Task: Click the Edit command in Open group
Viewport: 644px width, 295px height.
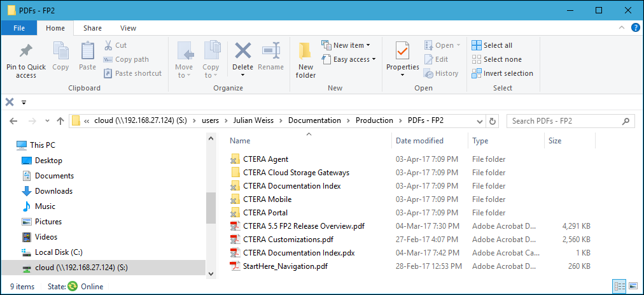Action: pyautogui.click(x=436, y=59)
